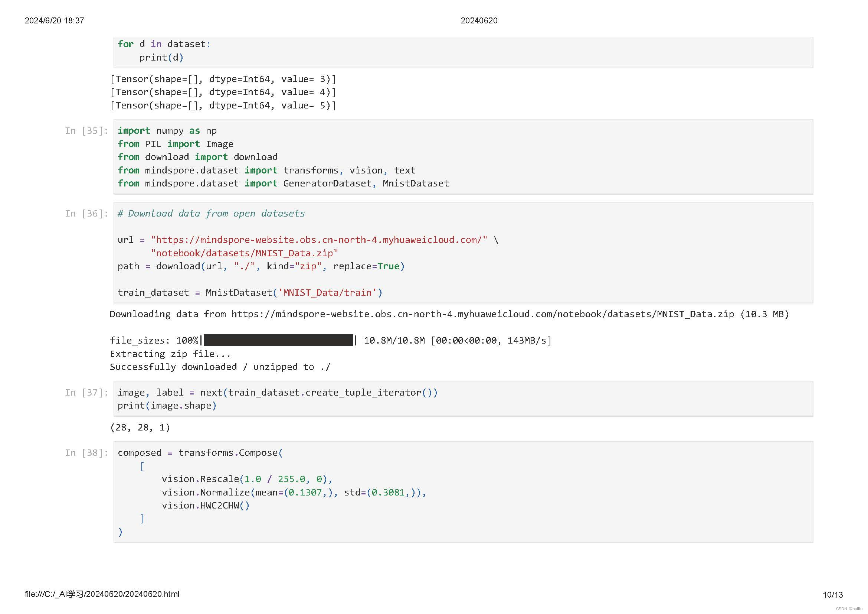Click the download progress bar

pyautogui.click(x=278, y=341)
